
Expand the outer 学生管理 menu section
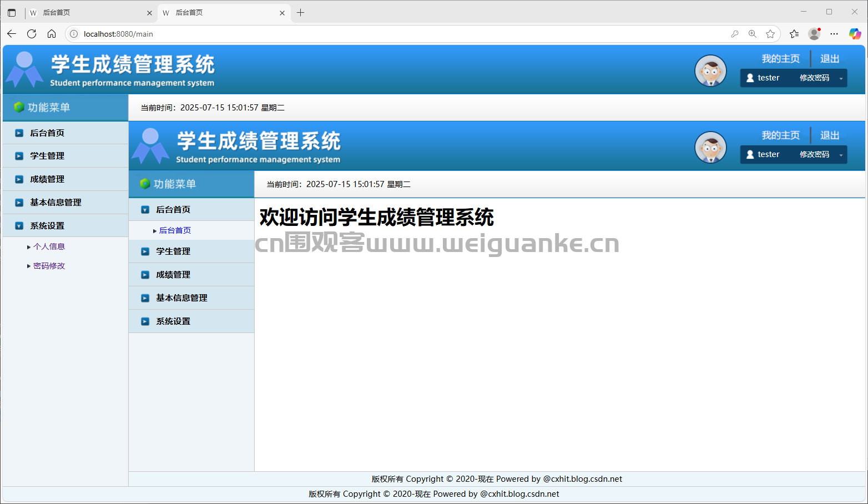coord(65,156)
